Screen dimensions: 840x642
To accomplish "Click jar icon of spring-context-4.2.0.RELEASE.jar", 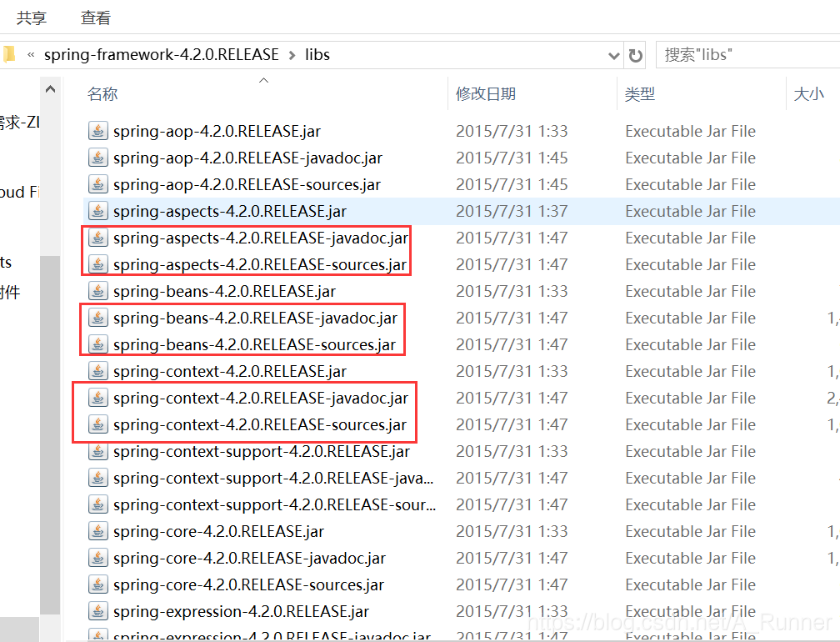I will [98, 371].
